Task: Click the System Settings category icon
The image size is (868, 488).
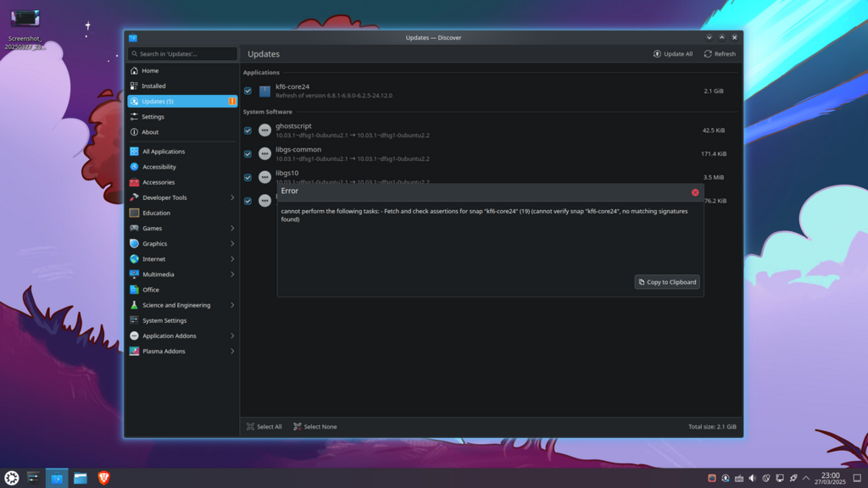Action: (134, 320)
